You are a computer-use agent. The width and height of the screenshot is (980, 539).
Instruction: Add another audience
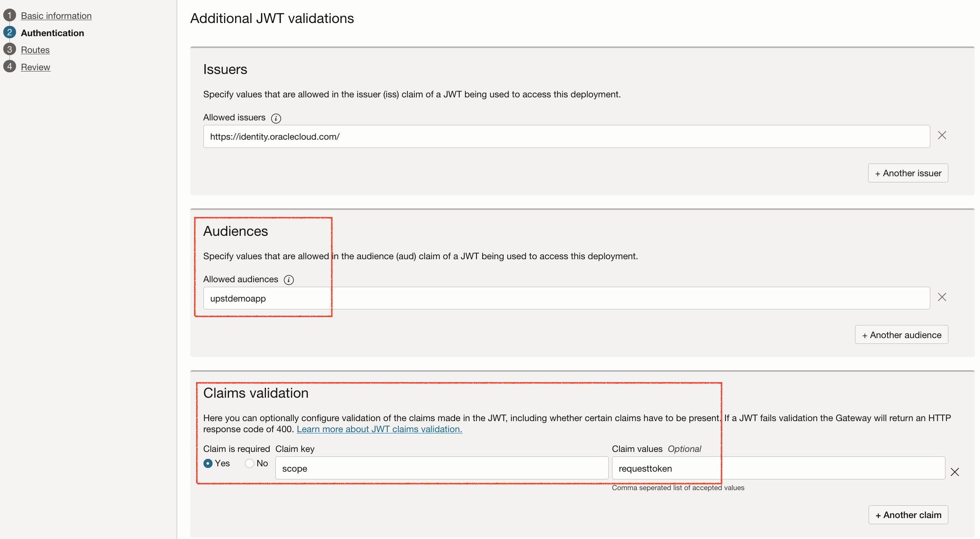click(901, 335)
